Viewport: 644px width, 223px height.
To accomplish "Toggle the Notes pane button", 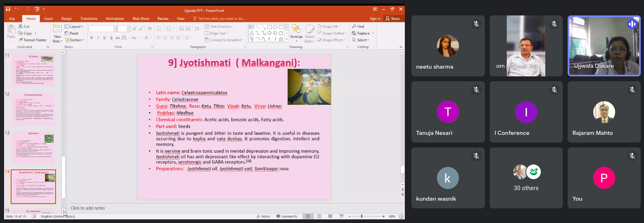I will click(264, 217).
